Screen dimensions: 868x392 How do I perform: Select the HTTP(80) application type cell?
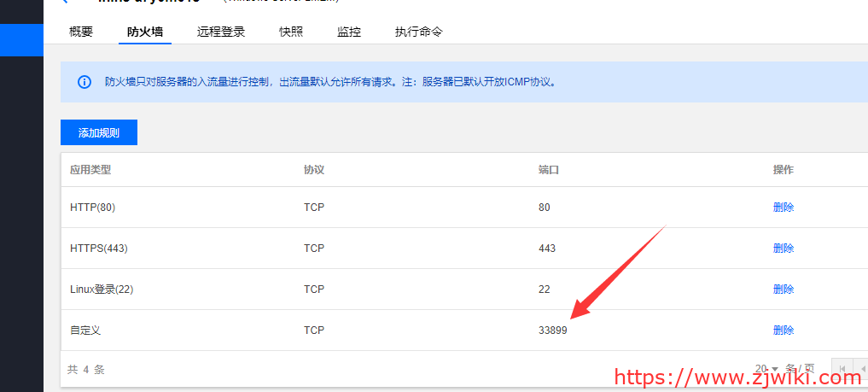click(x=92, y=208)
